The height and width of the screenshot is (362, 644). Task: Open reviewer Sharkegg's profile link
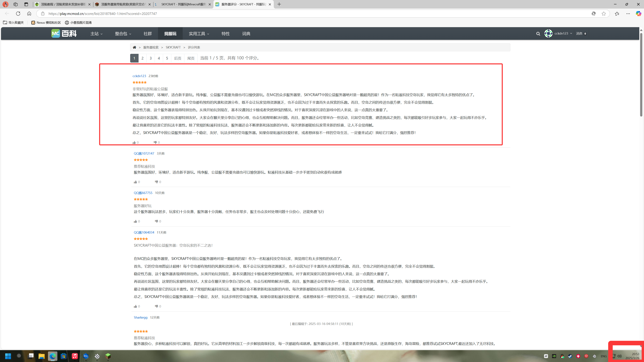tap(141, 318)
